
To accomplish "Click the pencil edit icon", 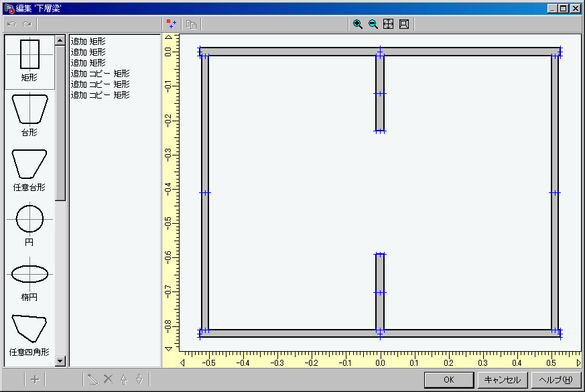I will [92, 380].
